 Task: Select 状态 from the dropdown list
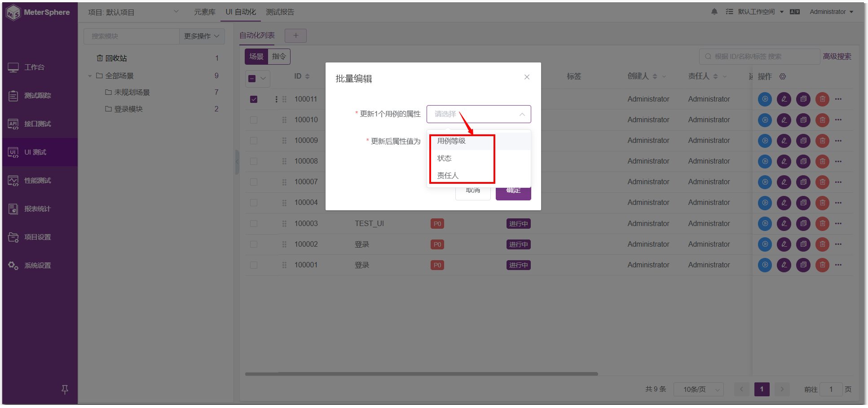(479, 158)
